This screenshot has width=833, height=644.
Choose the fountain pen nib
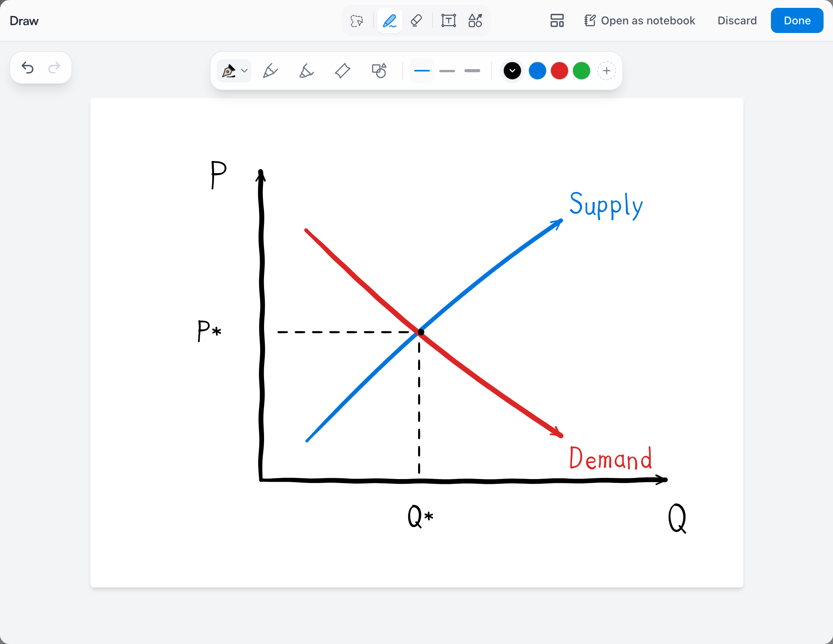tap(229, 71)
